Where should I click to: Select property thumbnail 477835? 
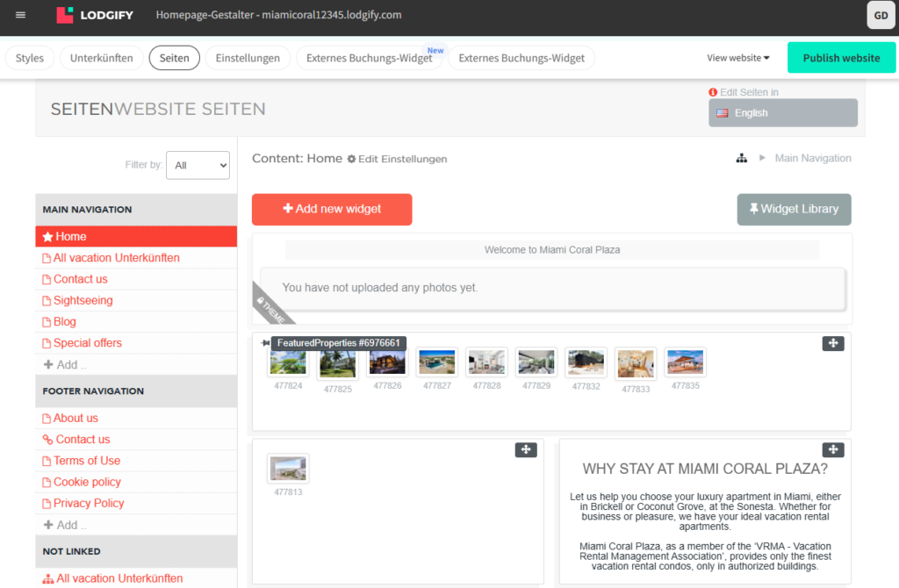click(x=685, y=362)
